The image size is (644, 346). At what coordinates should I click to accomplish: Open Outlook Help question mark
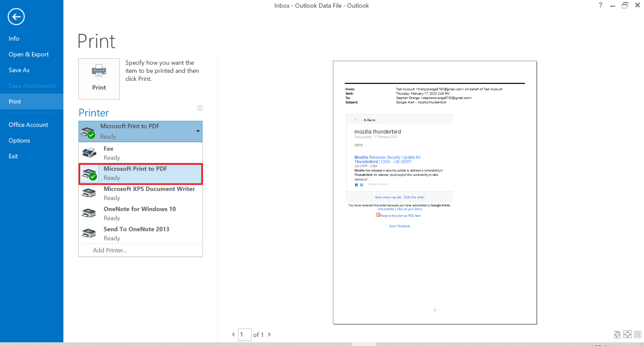coord(600,5)
